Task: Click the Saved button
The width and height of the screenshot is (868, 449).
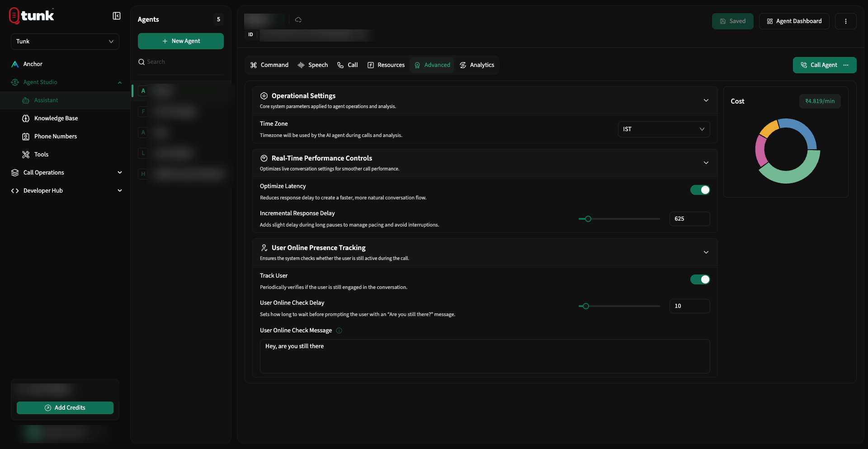Action: pyautogui.click(x=733, y=21)
